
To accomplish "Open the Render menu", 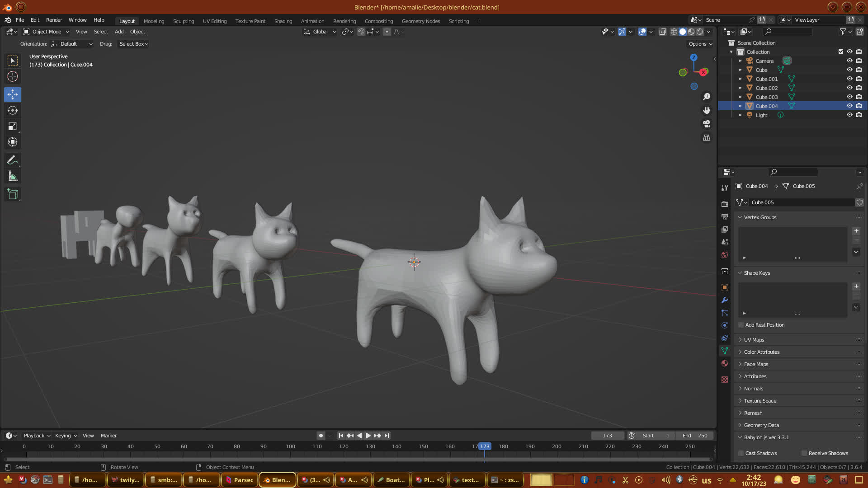I will [54, 20].
